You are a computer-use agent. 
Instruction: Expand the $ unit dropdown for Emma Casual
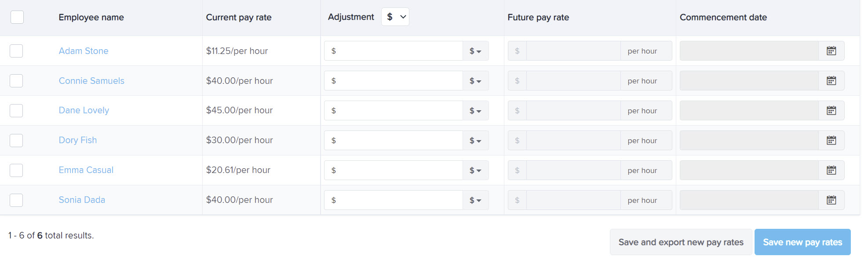pos(475,170)
